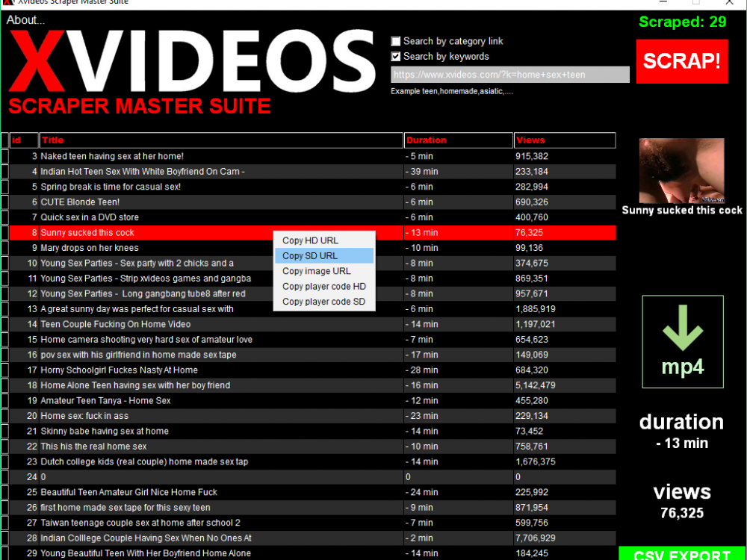Choose Copy HD URL from context menu
747x560 pixels.
324,240
